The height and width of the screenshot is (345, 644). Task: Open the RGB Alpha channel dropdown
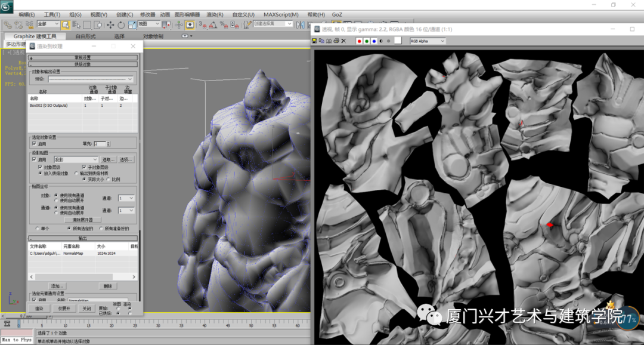click(x=428, y=41)
